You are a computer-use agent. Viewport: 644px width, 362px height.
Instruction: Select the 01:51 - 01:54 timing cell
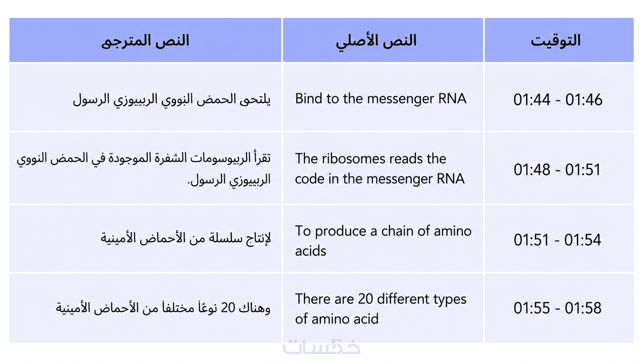click(557, 240)
